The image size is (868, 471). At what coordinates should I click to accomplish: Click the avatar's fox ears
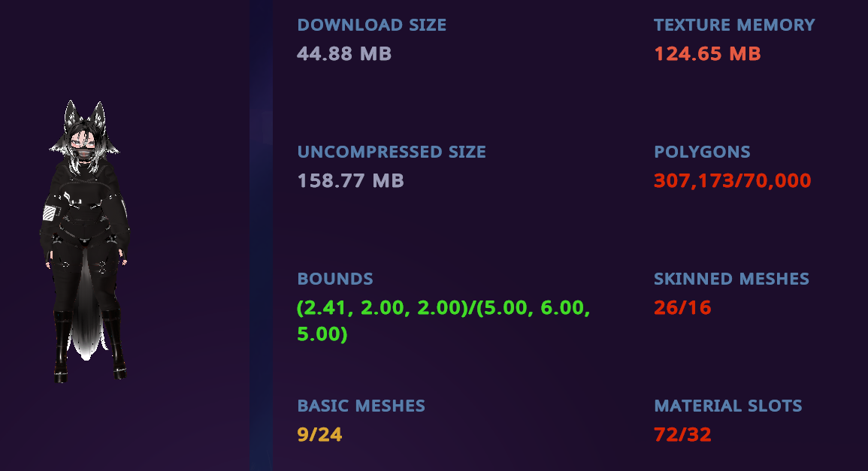coord(84,117)
